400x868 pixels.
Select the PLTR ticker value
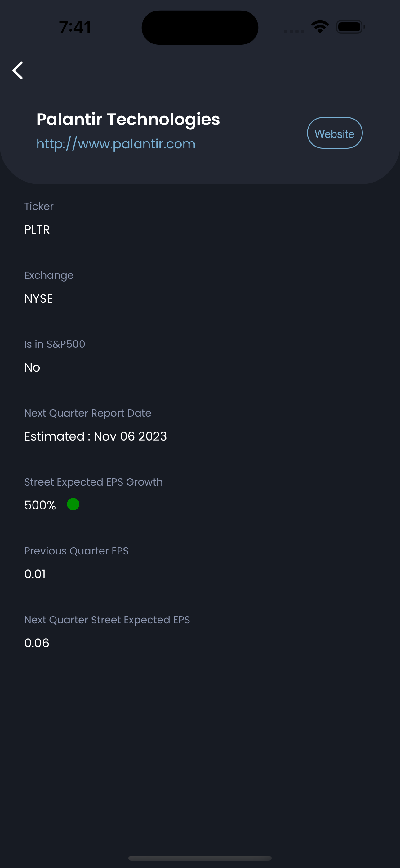pos(37,229)
